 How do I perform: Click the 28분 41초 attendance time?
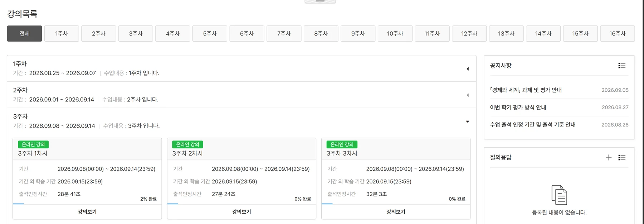click(x=69, y=194)
